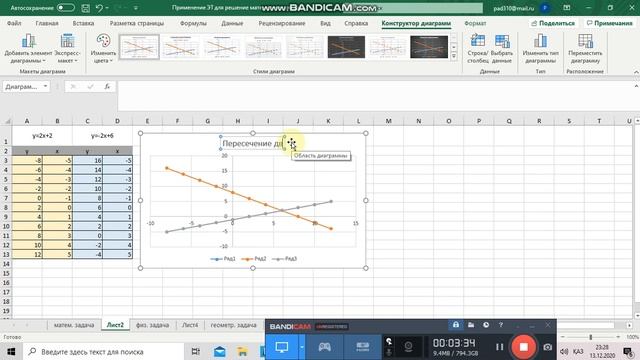Screen dimensions: 640x360
Task: Click the volume icon in system tray
Action: pyautogui.click(x=564, y=351)
